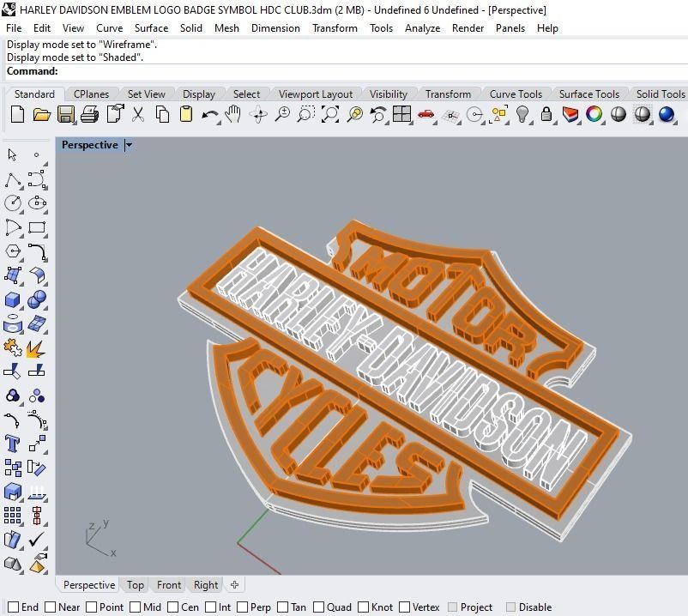Switch to the Curve Tools toolbar tab

(x=516, y=94)
